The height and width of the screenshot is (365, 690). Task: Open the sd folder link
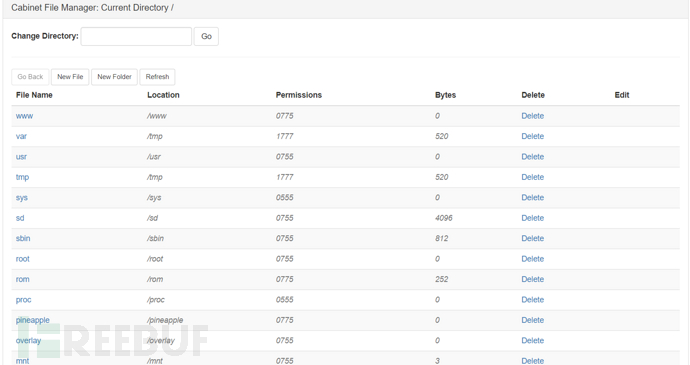click(x=20, y=218)
